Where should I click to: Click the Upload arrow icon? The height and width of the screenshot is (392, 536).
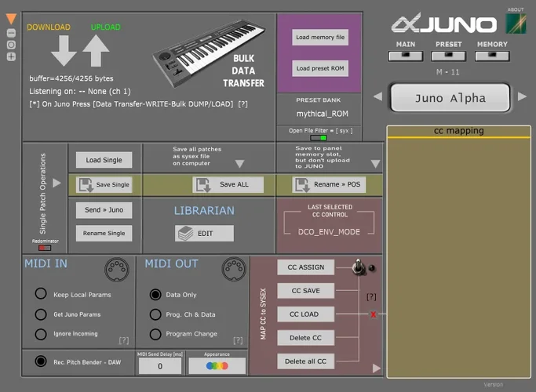click(x=96, y=51)
